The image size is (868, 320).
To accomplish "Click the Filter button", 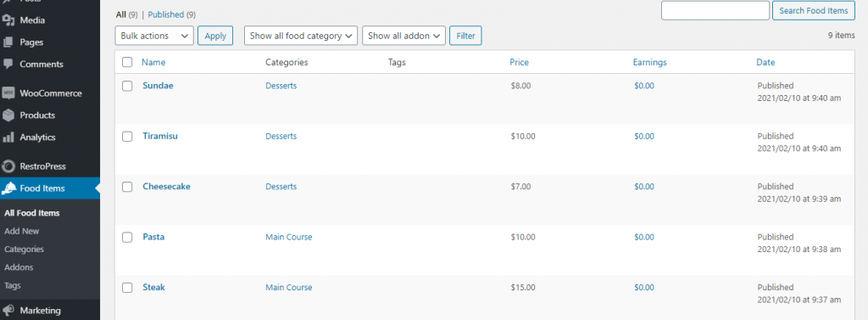I will coord(465,36).
